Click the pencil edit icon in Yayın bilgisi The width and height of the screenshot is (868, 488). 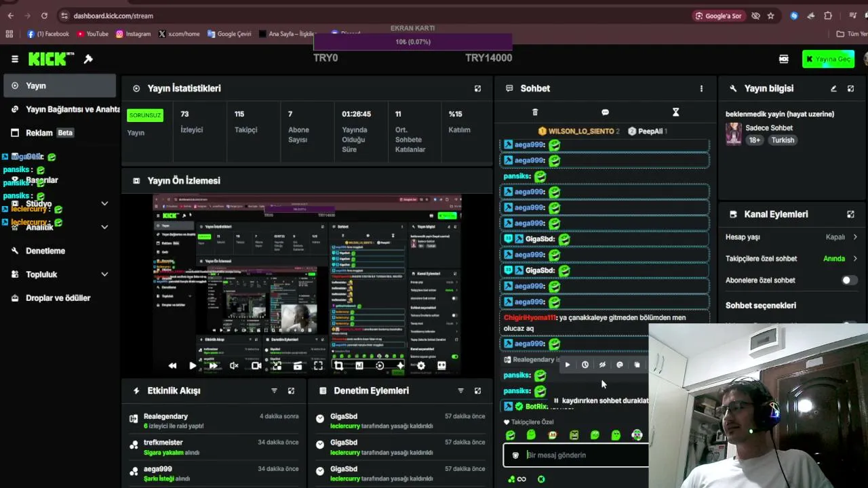coord(833,89)
